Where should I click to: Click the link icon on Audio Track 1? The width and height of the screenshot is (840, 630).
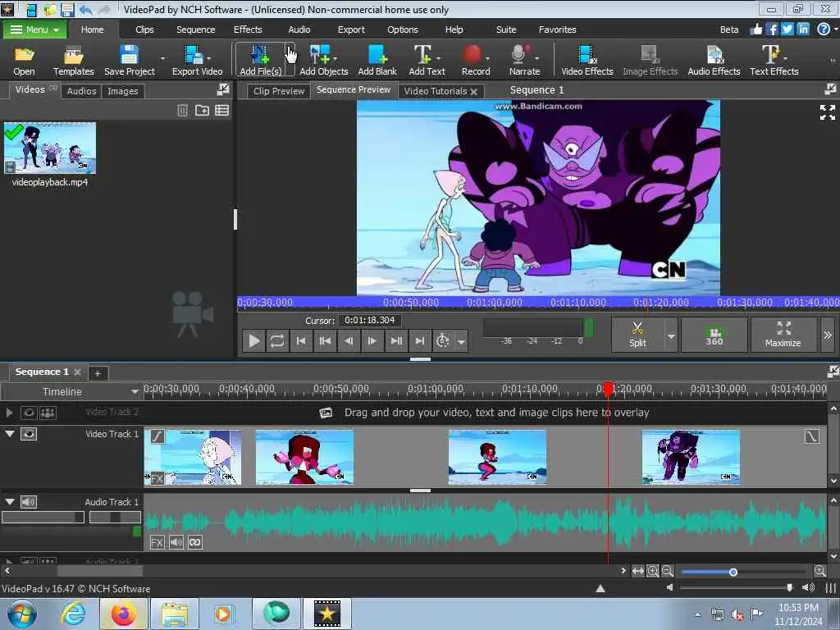195,542
